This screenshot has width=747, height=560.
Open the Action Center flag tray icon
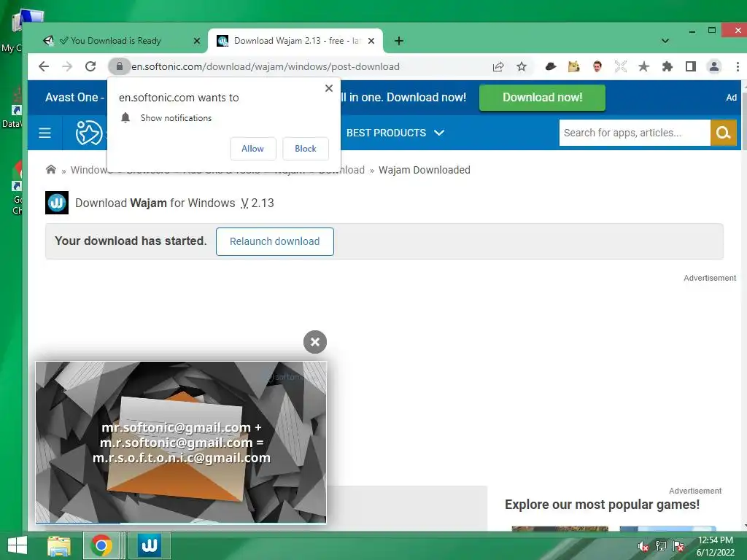tap(678, 546)
